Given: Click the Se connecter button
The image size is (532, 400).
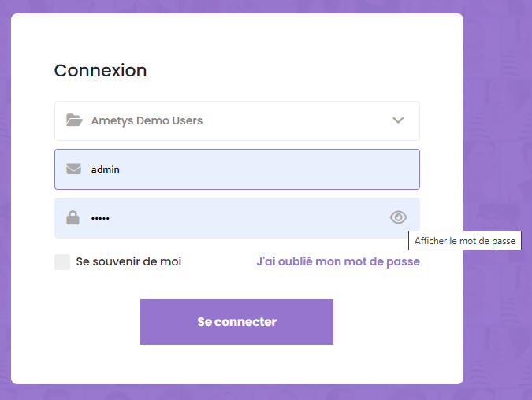Looking at the screenshot, I should pos(236,322).
